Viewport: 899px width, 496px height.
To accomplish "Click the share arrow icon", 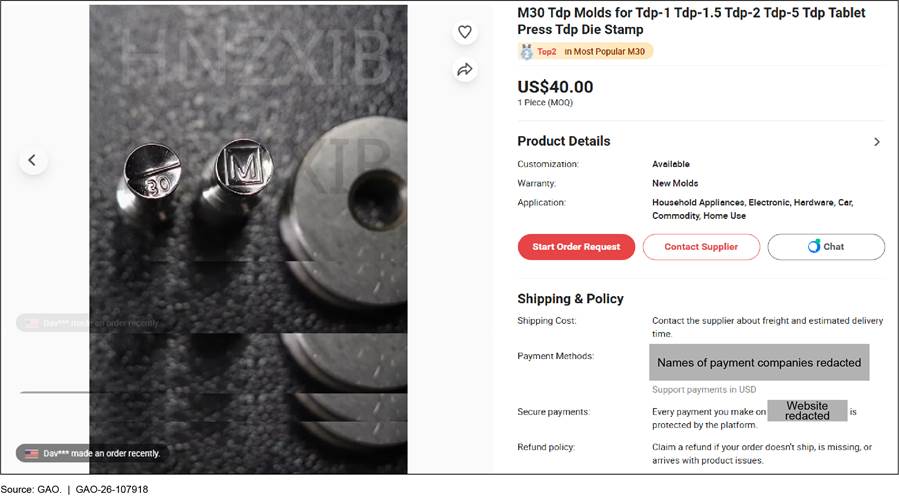I will 464,69.
